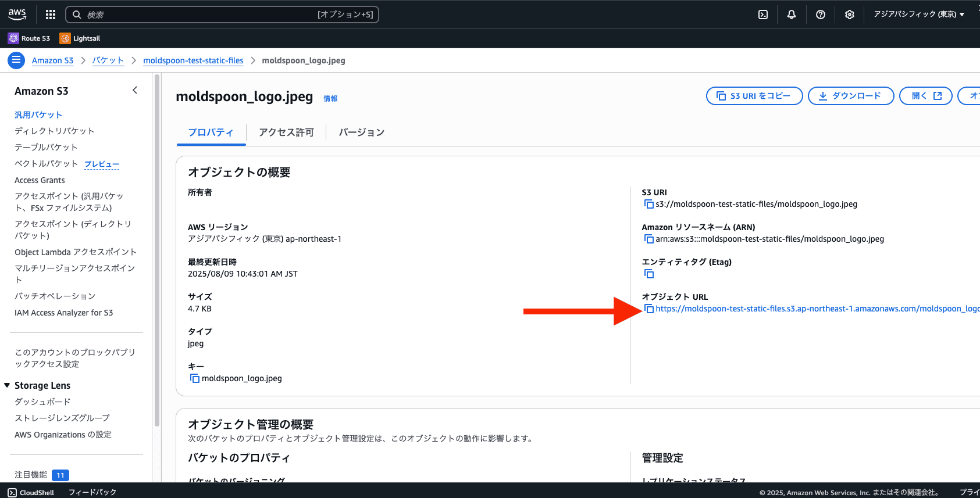Open アクセスポイント (ディレクトリバケット)

pos(73,230)
